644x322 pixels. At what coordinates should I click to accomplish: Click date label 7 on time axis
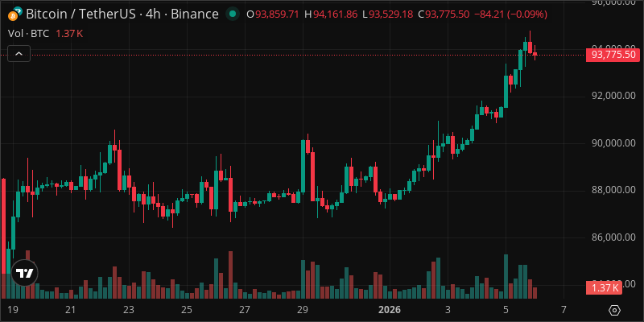tap(563, 310)
